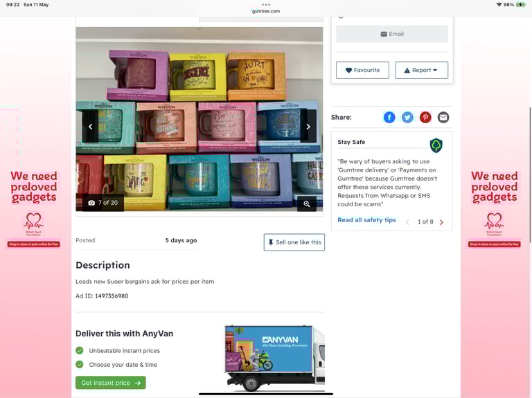
Task: Open the three-dot menu above the address bar
Action: point(266,4)
